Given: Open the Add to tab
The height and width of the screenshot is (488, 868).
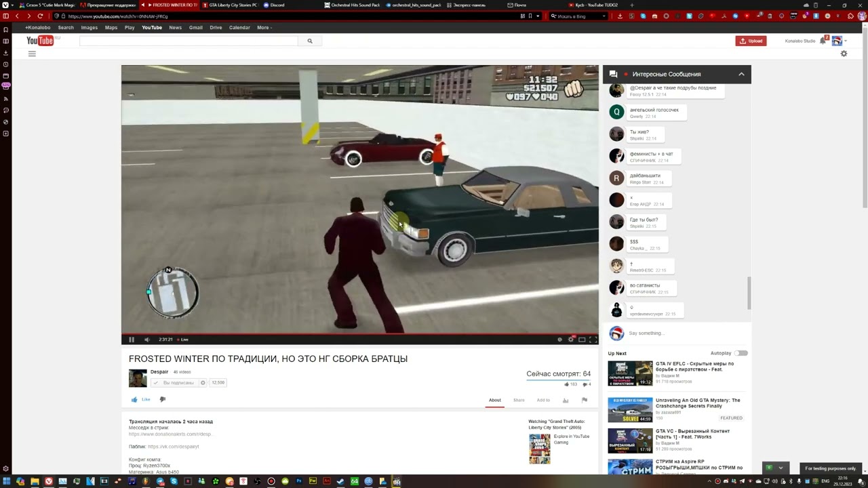Looking at the screenshot, I should [543, 400].
